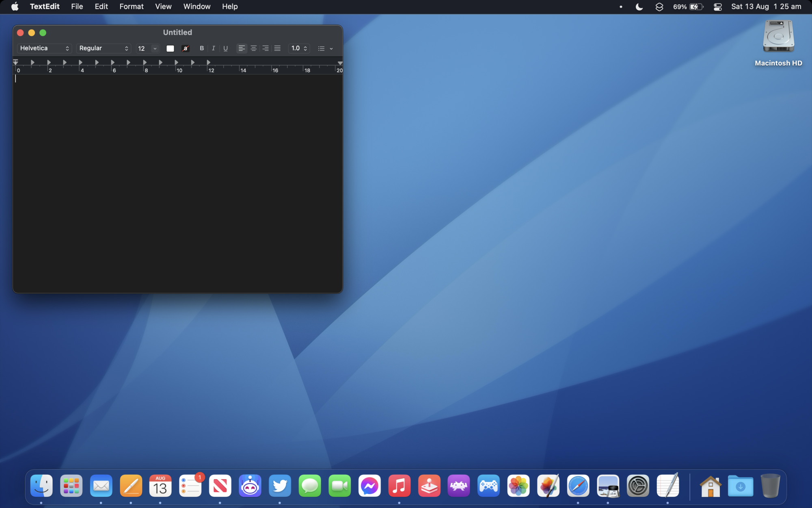This screenshot has height=508, width=812.
Task: Open the Edit menu
Action: [101, 7]
